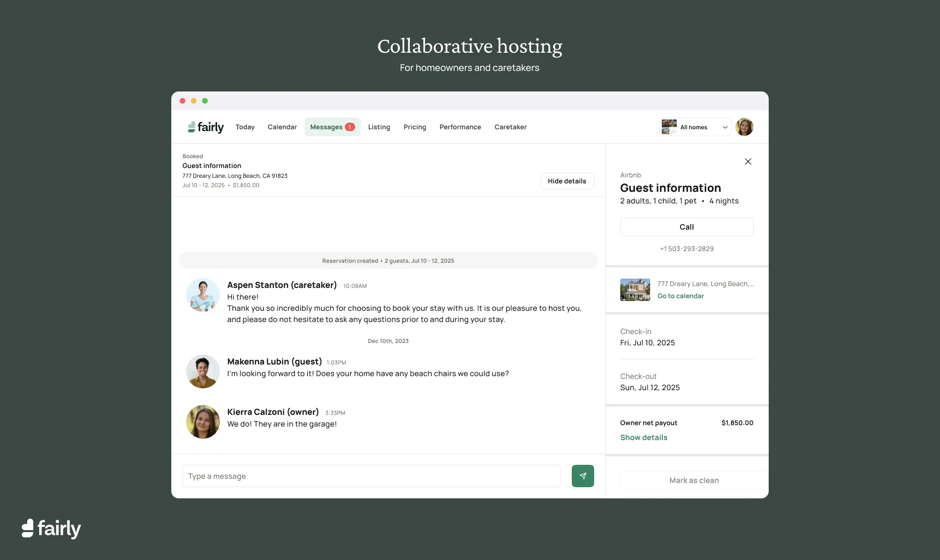Click the Call button

[687, 227]
